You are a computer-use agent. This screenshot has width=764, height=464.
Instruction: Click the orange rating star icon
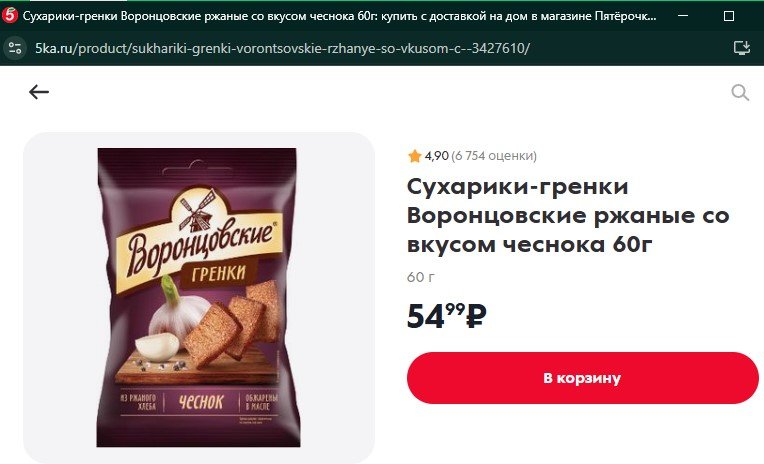tap(415, 156)
